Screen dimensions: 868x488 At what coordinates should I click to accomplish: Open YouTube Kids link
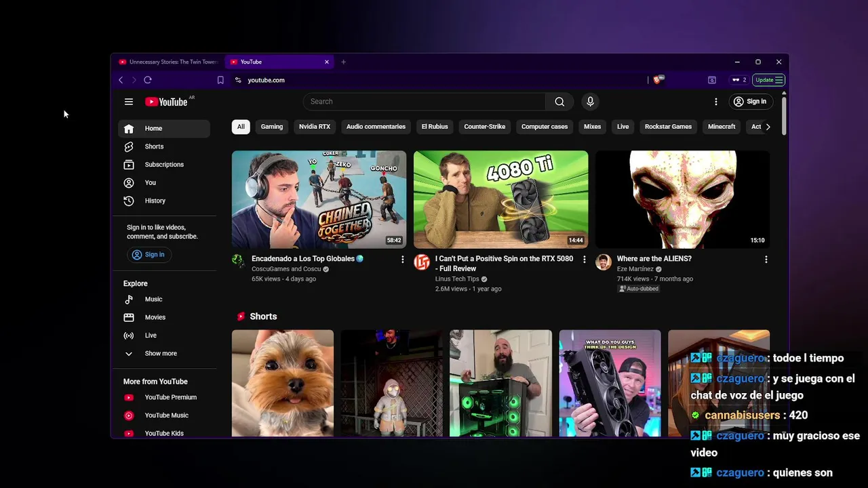pos(164,433)
